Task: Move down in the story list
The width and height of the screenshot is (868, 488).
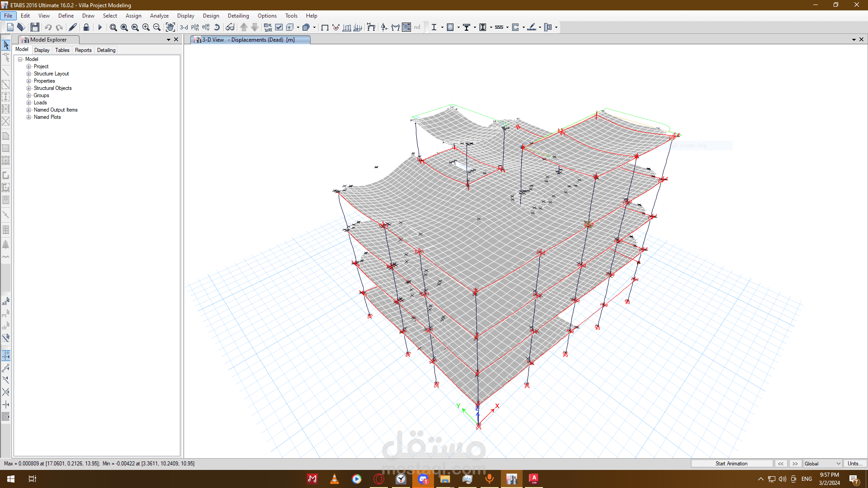Action: (x=255, y=27)
